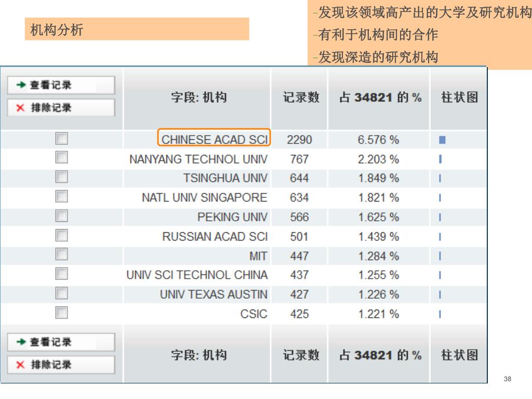Screen dimensions: 532x399
Task: Check the CHINESE ACAD SCI checkbox
Action: [x=61, y=138]
